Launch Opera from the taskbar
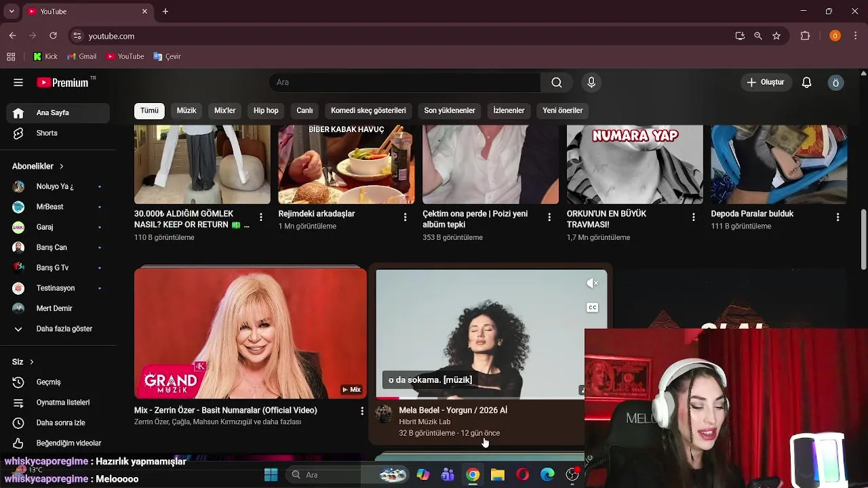This screenshot has height=488, width=868. click(522, 474)
